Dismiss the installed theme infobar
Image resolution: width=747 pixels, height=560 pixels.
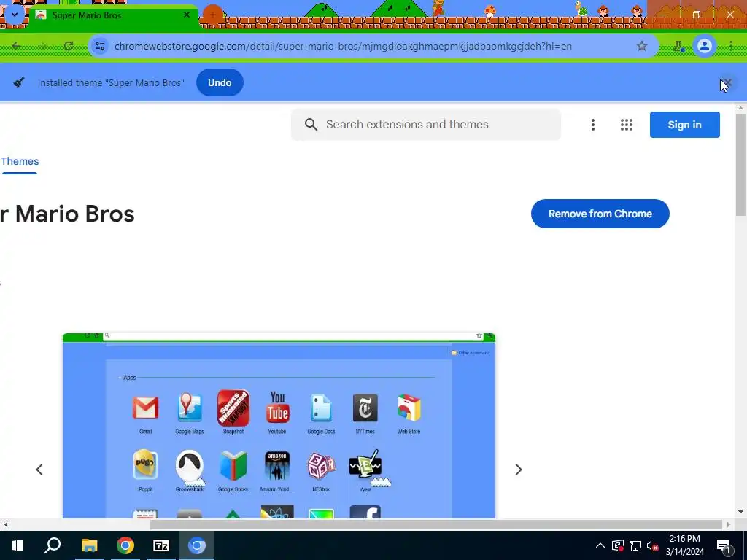pyautogui.click(x=728, y=82)
